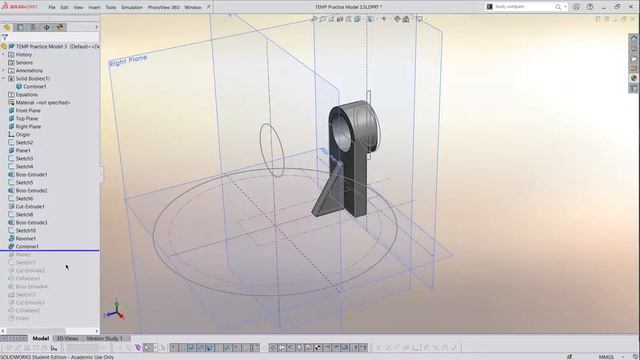The height and width of the screenshot is (360, 640).
Task: Select the Origin item
Action: [x=22, y=134]
